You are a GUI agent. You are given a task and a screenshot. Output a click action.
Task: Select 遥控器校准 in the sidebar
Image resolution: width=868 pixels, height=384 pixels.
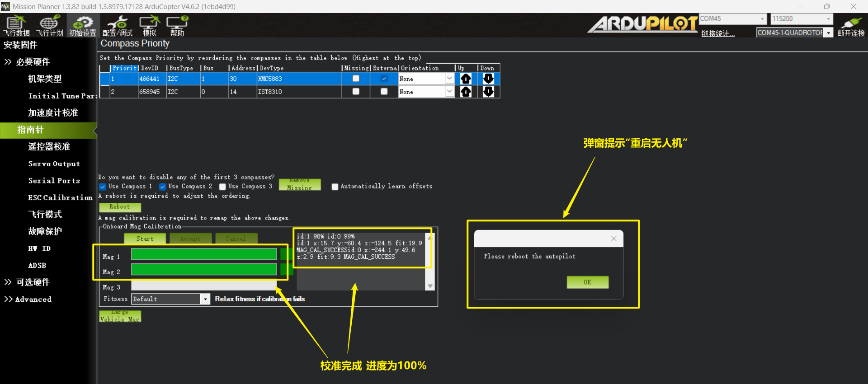pos(49,146)
